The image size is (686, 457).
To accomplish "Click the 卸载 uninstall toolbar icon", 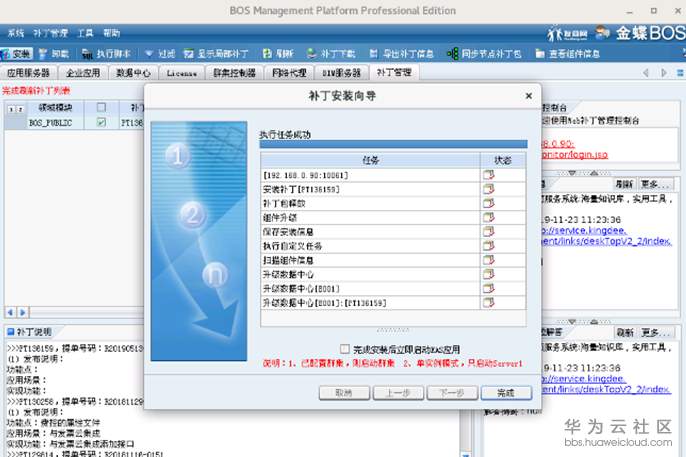I will tap(43, 54).
